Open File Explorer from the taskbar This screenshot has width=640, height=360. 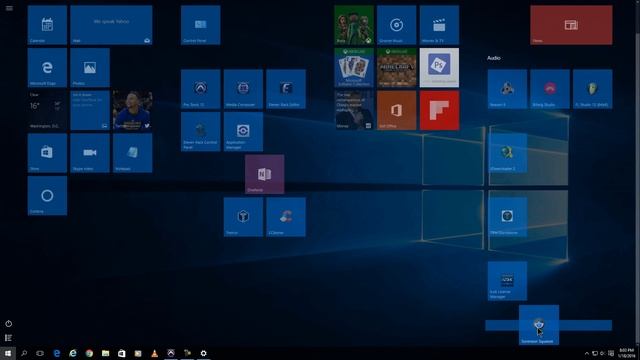point(106,353)
